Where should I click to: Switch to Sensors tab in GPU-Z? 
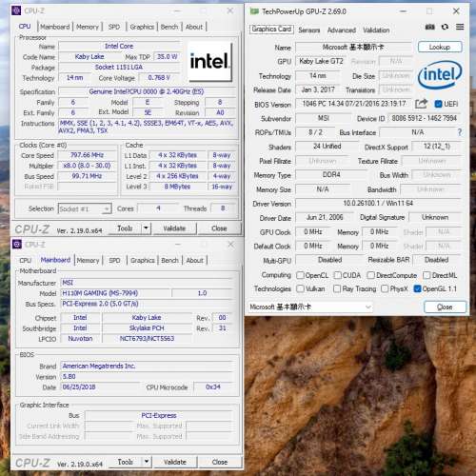click(x=308, y=30)
